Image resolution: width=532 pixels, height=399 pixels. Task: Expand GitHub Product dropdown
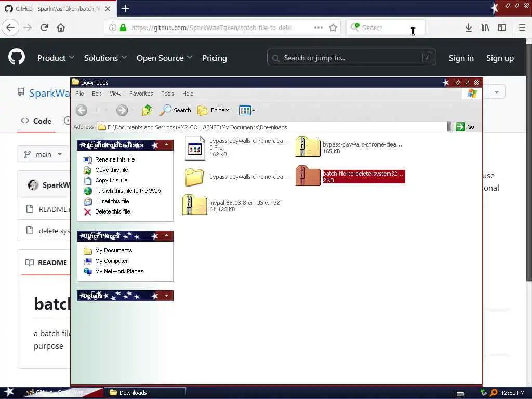coord(56,58)
